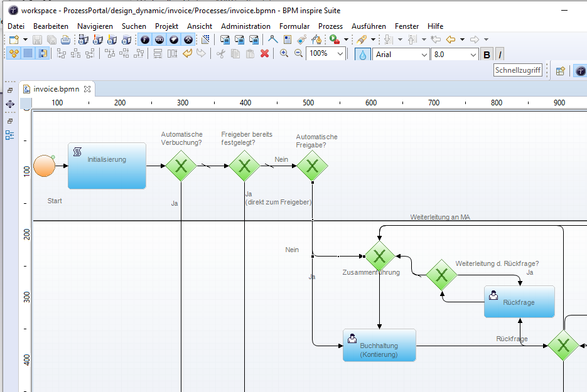Expand the Back history dropdown arrow
The image size is (587, 392).
pyautogui.click(x=462, y=40)
